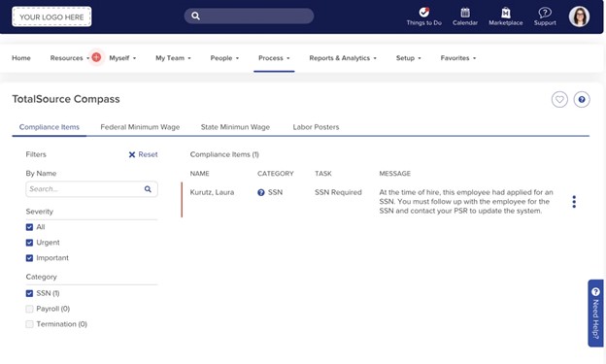Click the SSN category info icon
606x364 pixels.
coord(261,192)
